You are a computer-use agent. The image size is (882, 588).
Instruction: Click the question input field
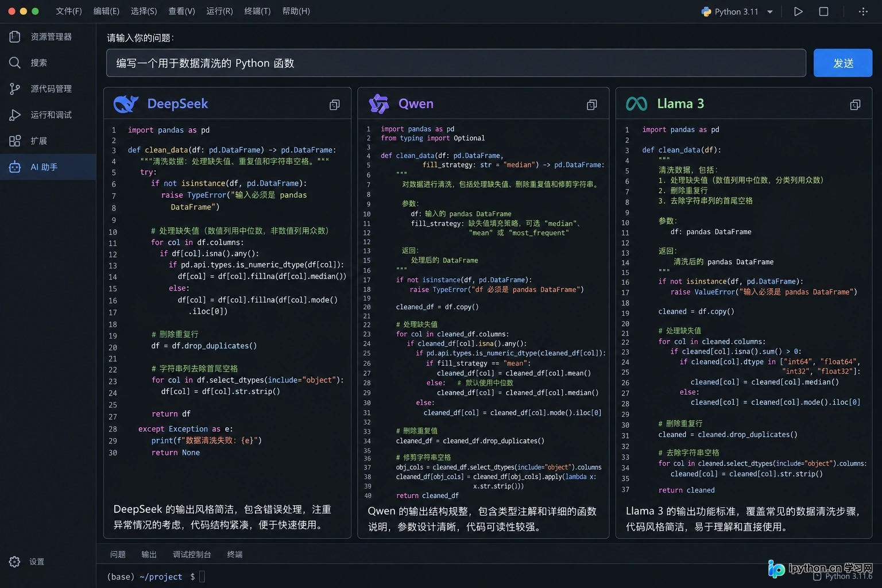pos(456,63)
